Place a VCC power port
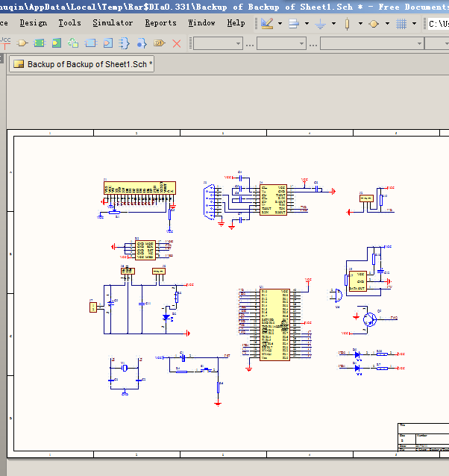This screenshot has width=449, height=476. click(5, 43)
